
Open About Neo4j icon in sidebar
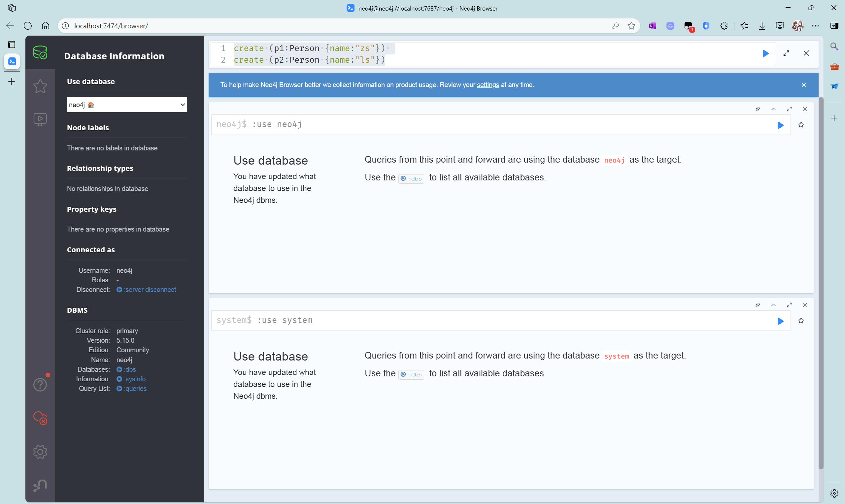40,485
